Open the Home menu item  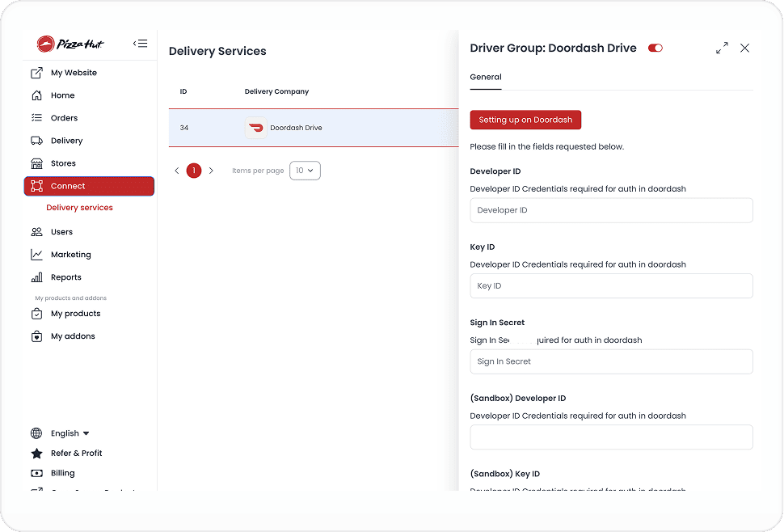(62, 95)
